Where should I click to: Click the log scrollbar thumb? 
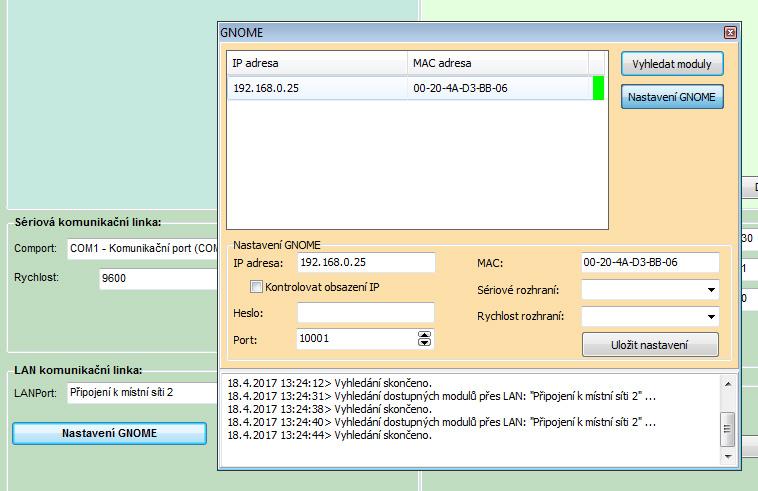pos(728,429)
